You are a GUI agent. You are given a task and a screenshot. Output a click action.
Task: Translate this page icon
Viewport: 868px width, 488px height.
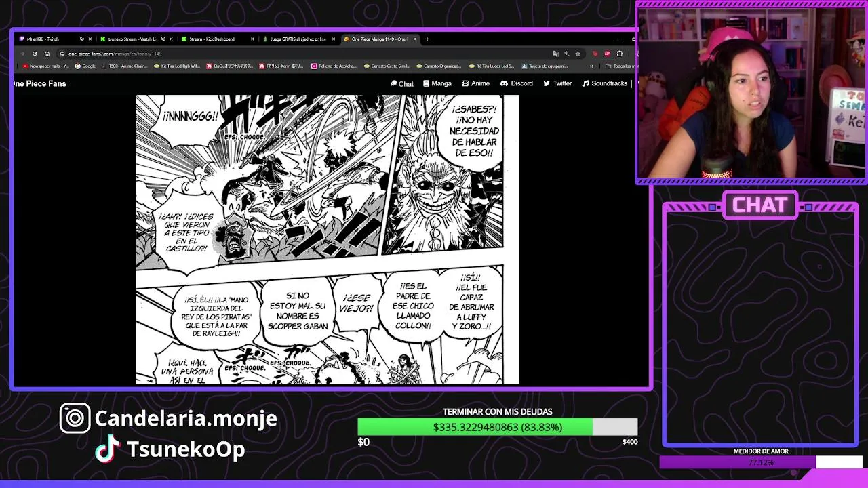tap(556, 54)
